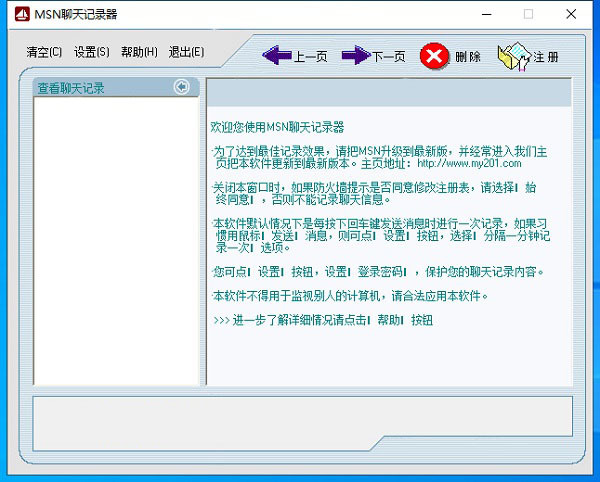
Task: Click the 注册 register icon
Action: coord(515,57)
